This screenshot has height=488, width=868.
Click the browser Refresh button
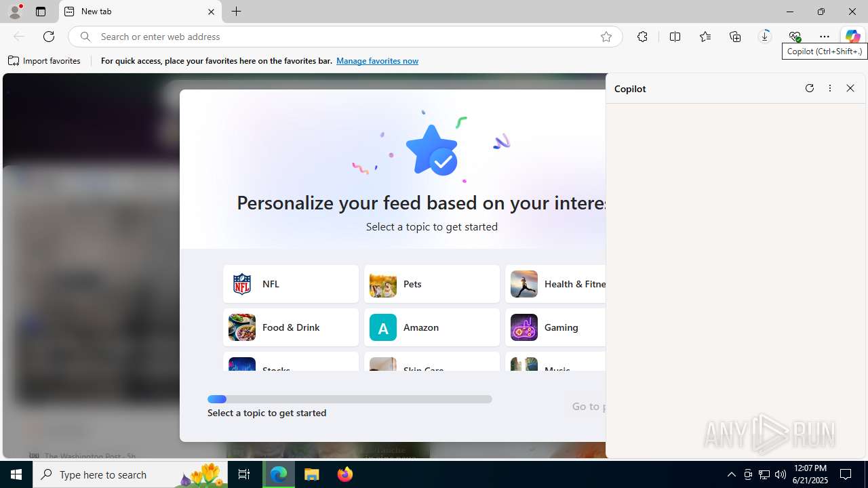click(49, 37)
